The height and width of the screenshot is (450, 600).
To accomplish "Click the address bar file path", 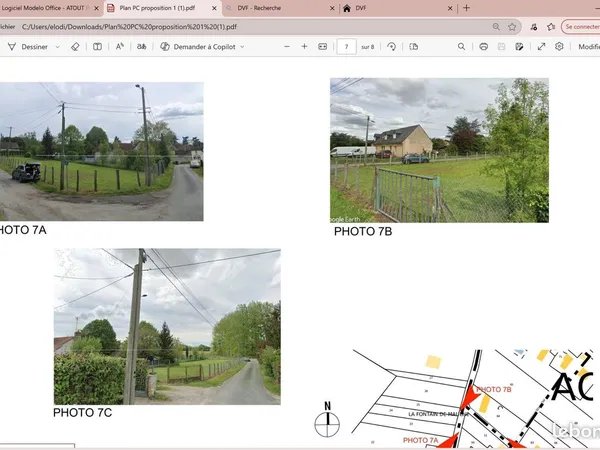I will pyautogui.click(x=129, y=27).
